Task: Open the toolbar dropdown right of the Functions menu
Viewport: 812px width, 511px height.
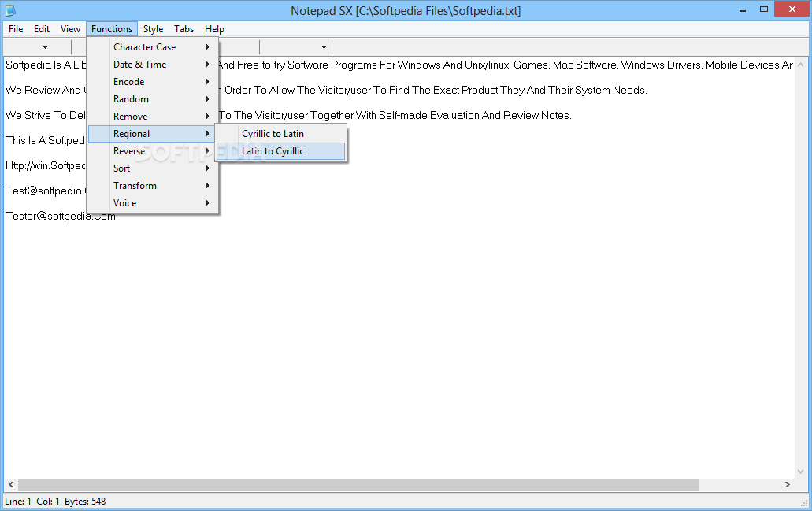Action: 324,47
